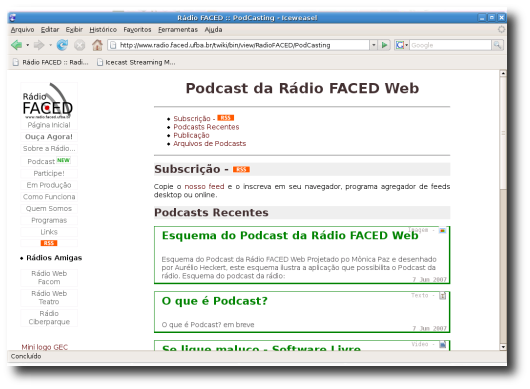The width and height of the screenshot is (530, 389).
Task: Go to the Home page icon
Action: [x=97, y=45]
